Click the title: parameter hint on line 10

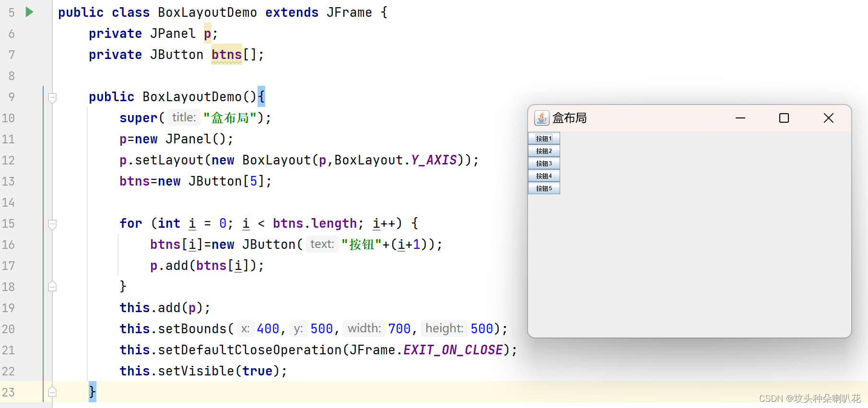[184, 117]
